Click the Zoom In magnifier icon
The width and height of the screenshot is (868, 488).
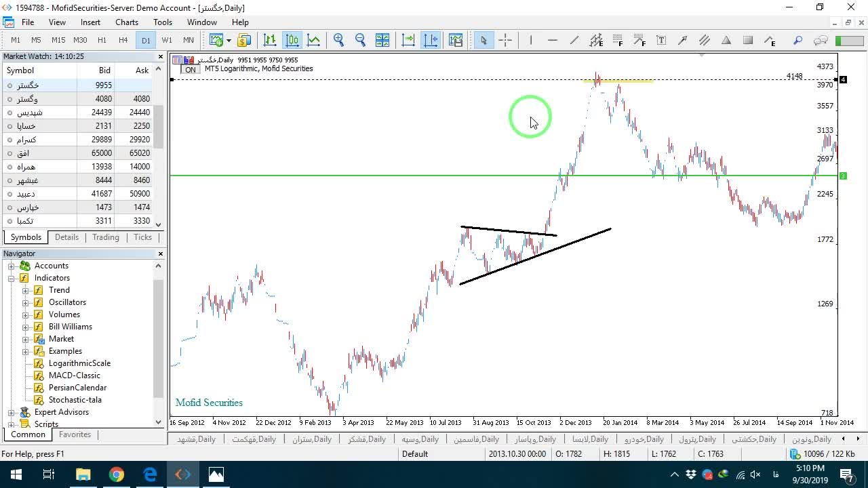click(339, 40)
